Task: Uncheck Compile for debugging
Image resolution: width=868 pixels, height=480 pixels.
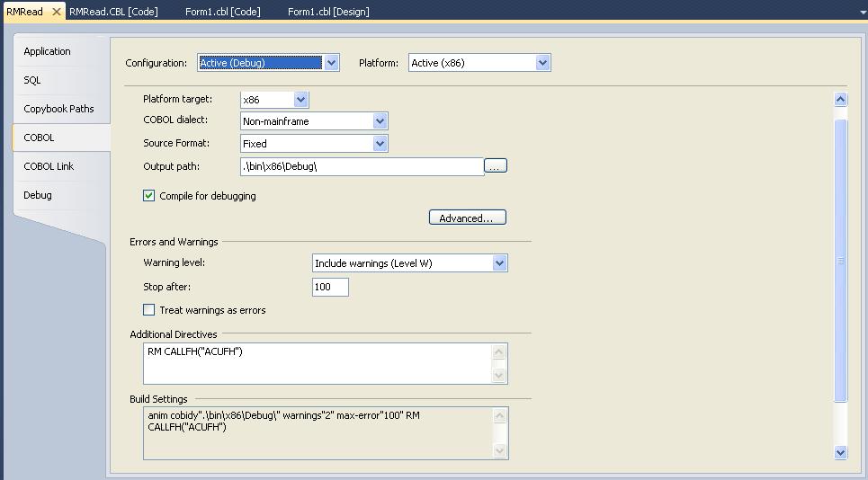Action: coord(149,196)
